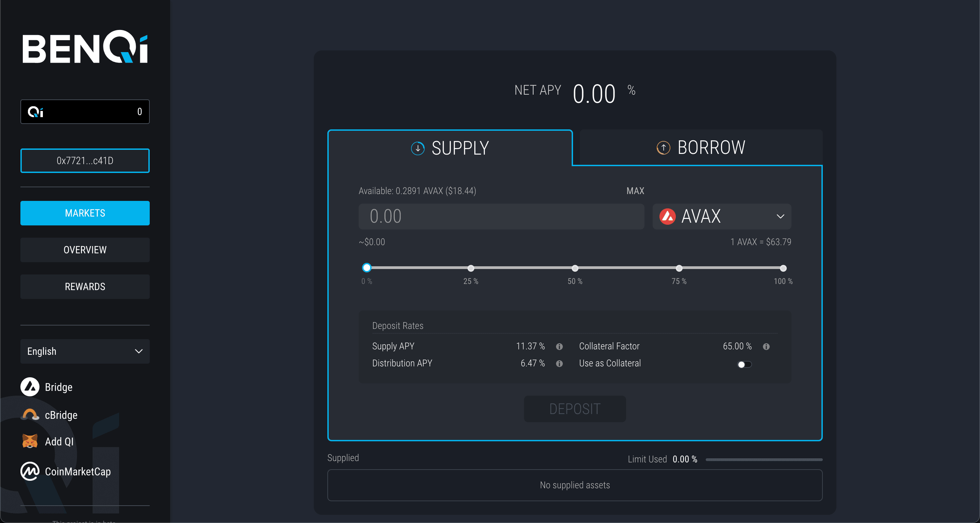The width and height of the screenshot is (980, 523).
Task: Switch to the BORROW tab
Action: 701,148
